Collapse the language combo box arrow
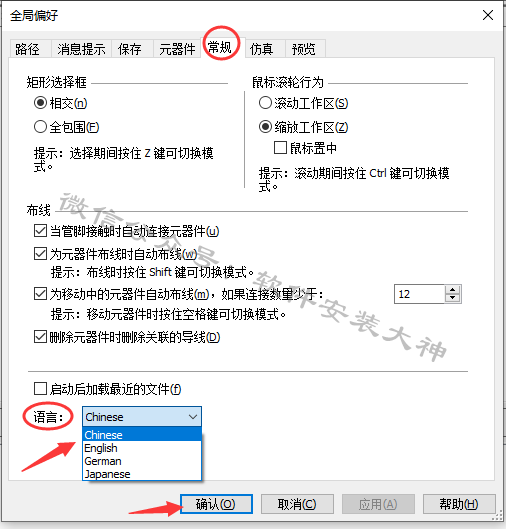This screenshot has height=529, width=506. point(193,417)
